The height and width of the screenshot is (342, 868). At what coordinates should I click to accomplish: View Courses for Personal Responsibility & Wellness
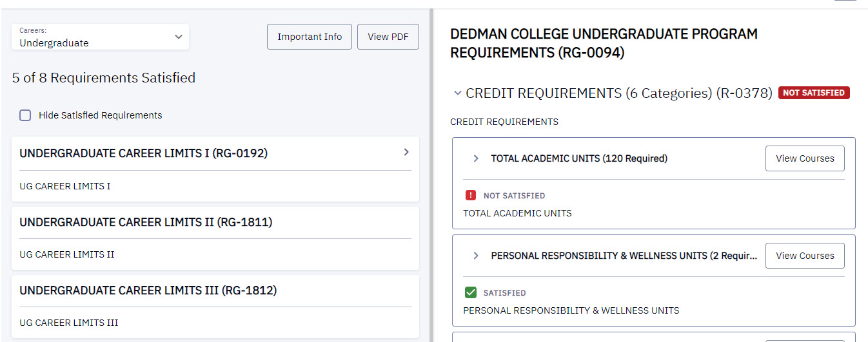click(x=805, y=256)
